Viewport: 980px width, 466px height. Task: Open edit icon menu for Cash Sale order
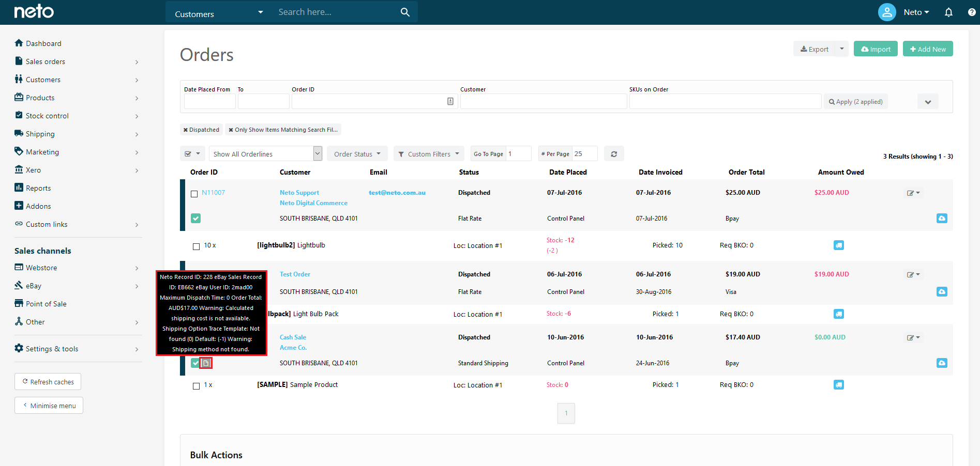[x=913, y=338]
